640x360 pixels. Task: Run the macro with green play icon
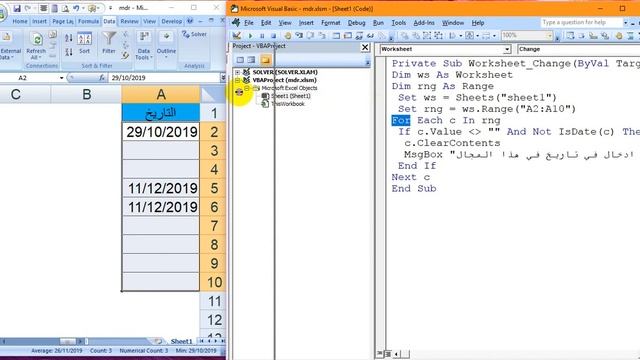click(x=250, y=36)
